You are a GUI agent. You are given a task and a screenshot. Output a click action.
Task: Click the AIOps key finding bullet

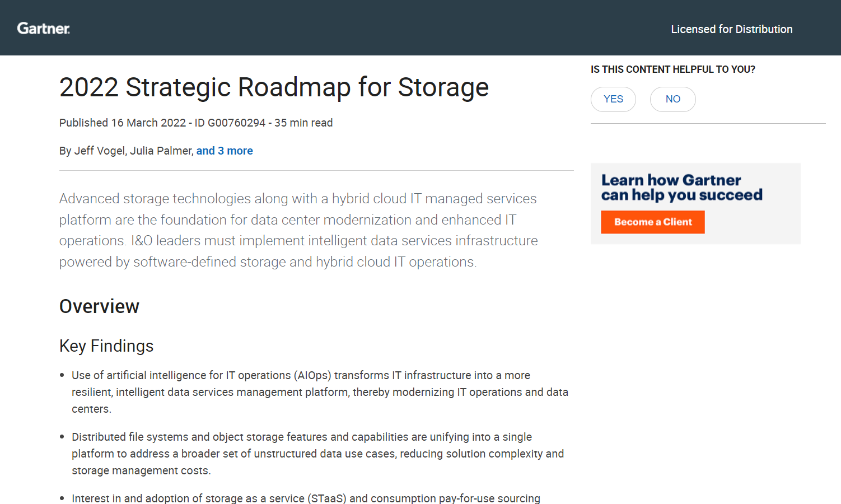point(319,392)
